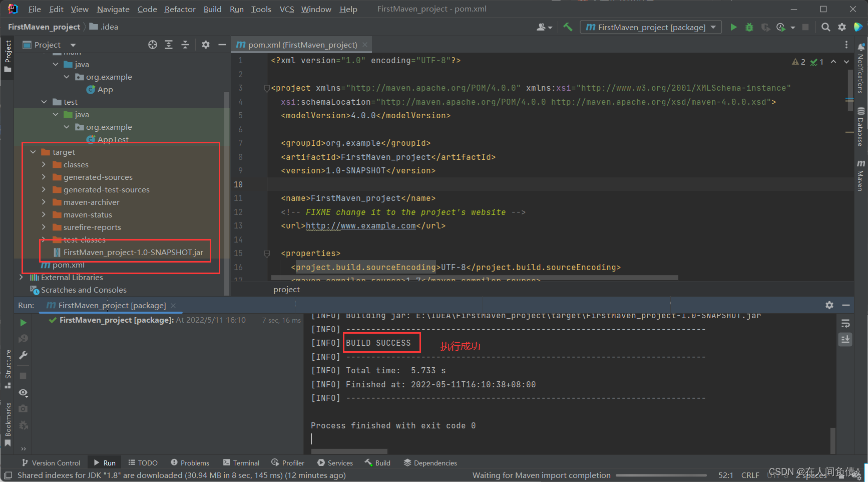Viewport: 868px width, 482px height.
Task: Click the Run console vertical scrollbar
Action: [x=832, y=440]
